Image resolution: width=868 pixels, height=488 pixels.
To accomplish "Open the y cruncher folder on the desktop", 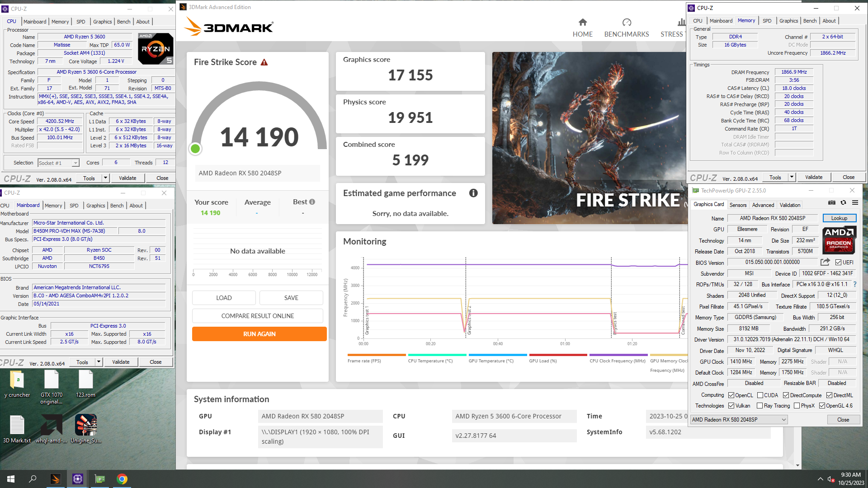I will pyautogui.click(x=17, y=385).
